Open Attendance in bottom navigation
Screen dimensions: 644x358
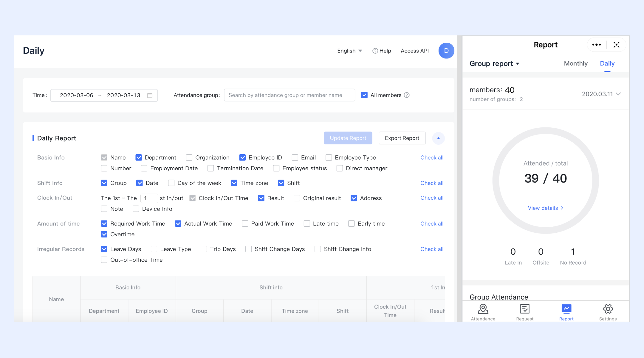point(483,312)
